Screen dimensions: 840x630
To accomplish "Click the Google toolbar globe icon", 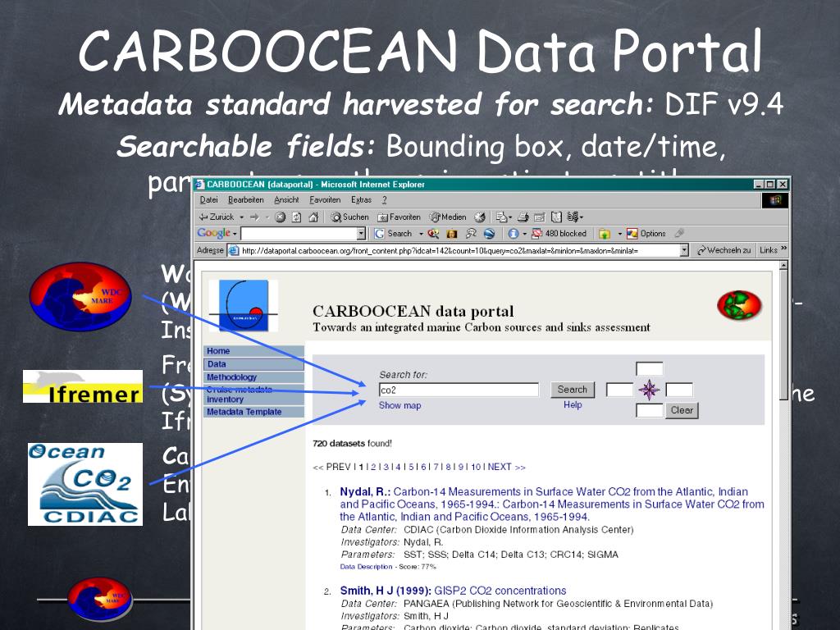I will tap(489, 234).
